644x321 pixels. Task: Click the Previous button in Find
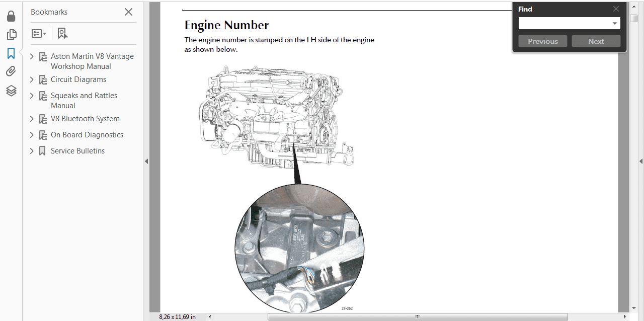[x=543, y=41]
